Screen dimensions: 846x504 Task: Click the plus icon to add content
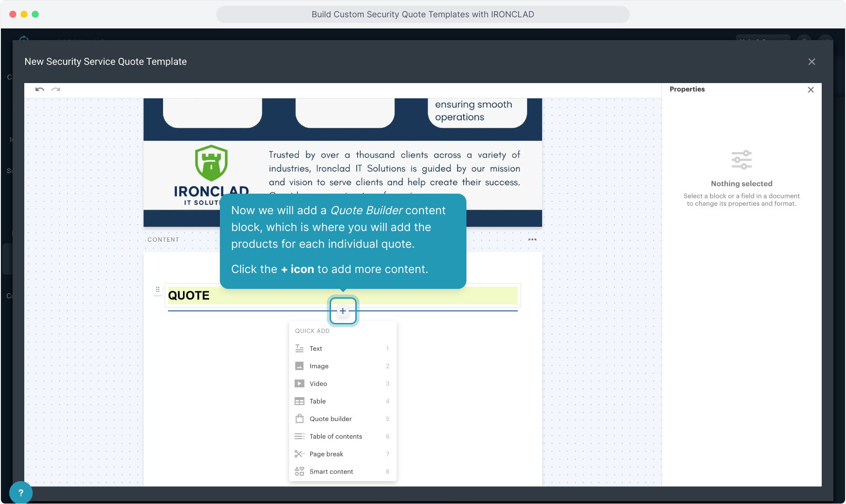point(343,311)
